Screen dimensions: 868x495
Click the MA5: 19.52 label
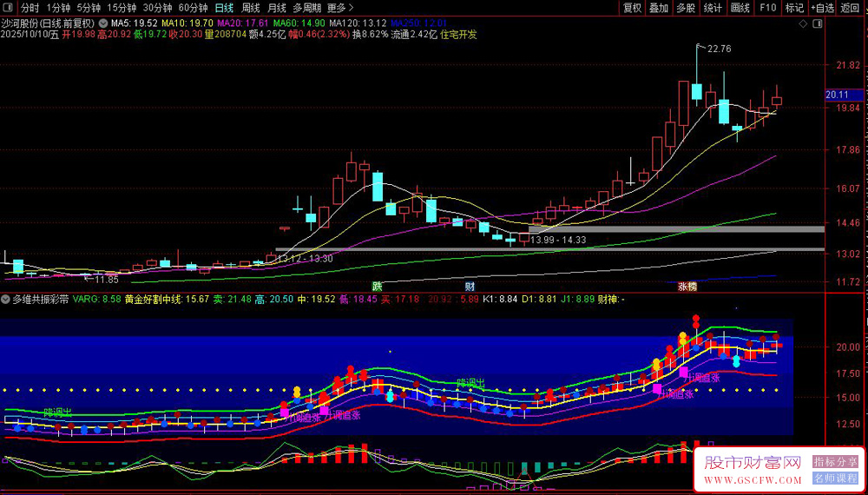[x=134, y=23]
